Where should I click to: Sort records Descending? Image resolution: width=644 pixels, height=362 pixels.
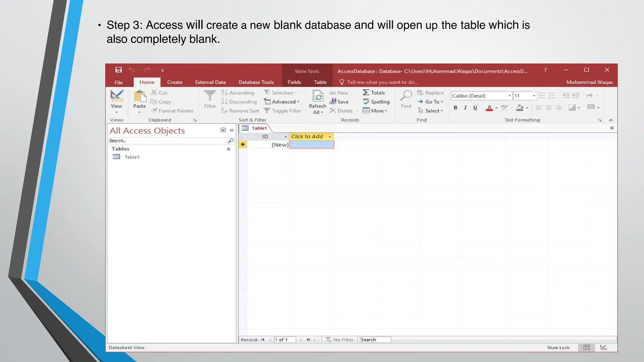(x=239, y=102)
